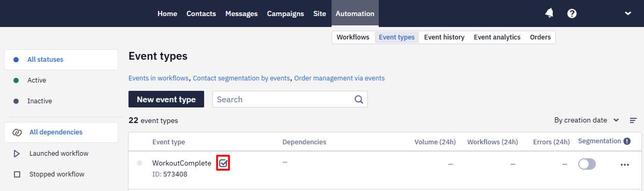Switch to the Orders tab
The width and height of the screenshot is (644, 191).
click(540, 37)
